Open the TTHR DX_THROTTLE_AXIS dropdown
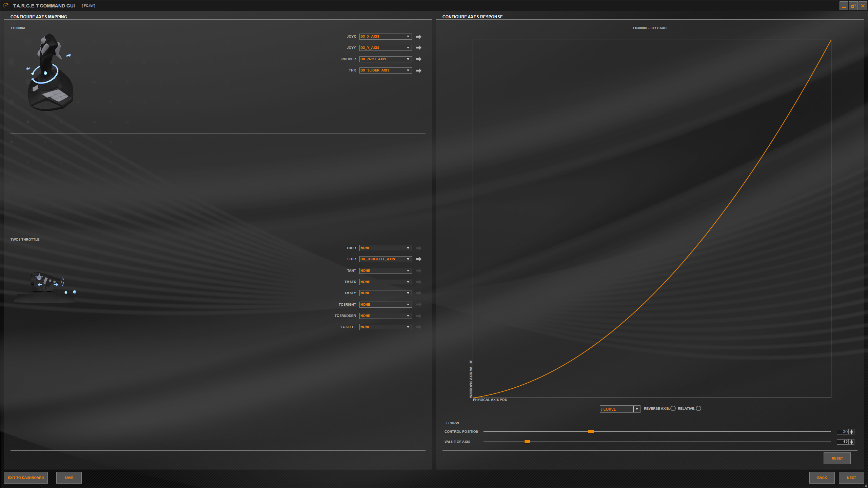The height and width of the screenshot is (488, 868). coord(386,259)
